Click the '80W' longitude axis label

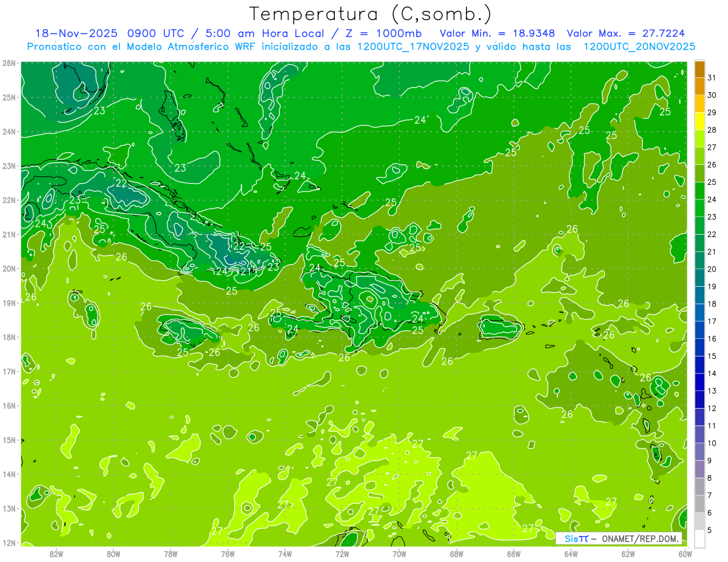(x=113, y=554)
